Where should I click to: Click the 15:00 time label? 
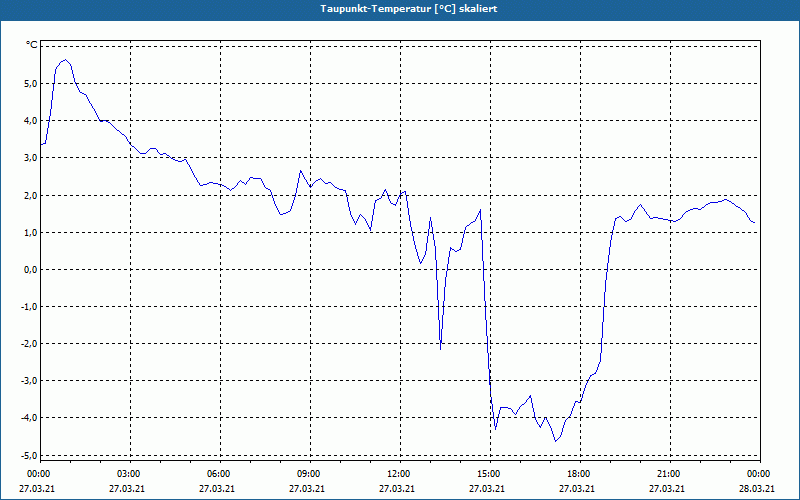point(490,474)
